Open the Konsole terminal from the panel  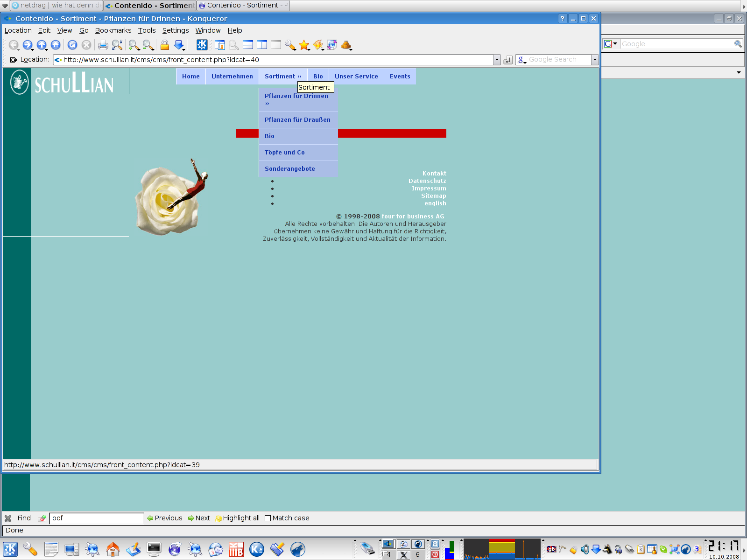[154, 549]
